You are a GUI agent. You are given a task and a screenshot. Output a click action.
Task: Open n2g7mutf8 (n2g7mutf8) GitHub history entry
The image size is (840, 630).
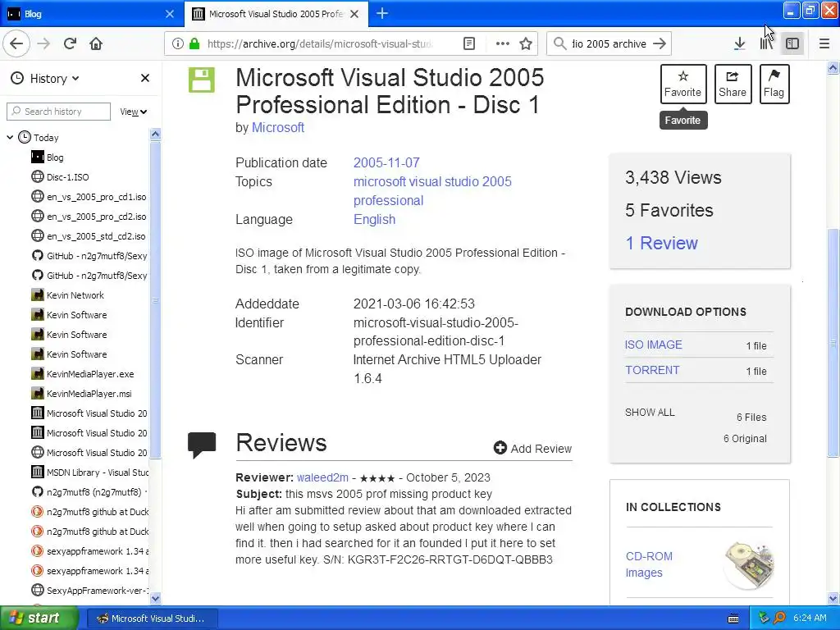click(89, 492)
